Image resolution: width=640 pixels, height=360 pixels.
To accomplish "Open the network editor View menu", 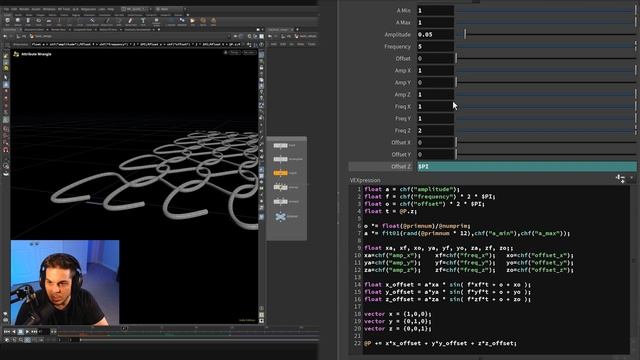I will tap(301, 44).
